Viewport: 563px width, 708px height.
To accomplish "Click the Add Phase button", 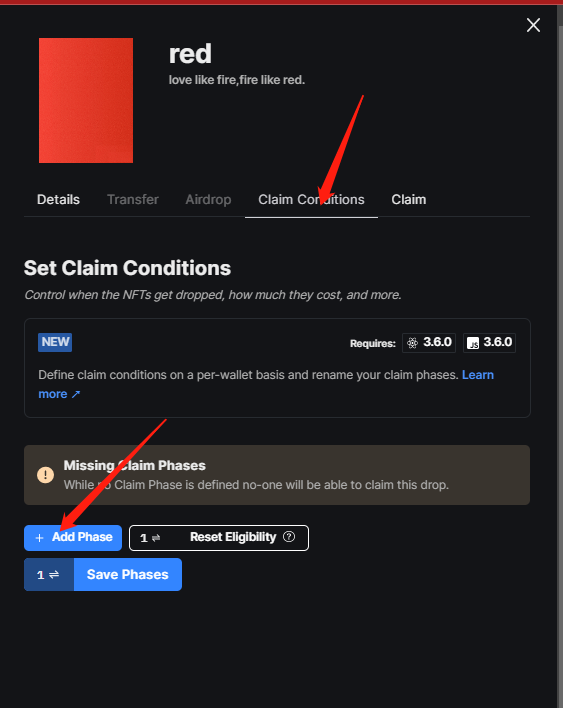I will click(73, 538).
